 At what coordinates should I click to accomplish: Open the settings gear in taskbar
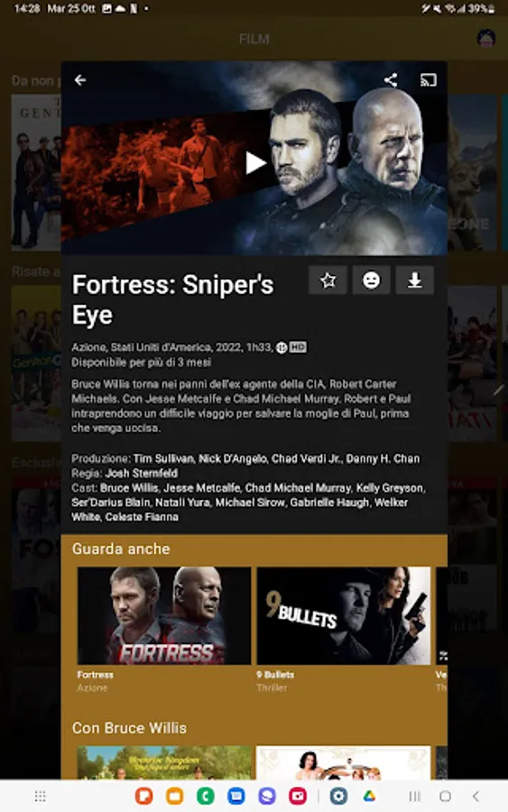[x=339, y=796]
